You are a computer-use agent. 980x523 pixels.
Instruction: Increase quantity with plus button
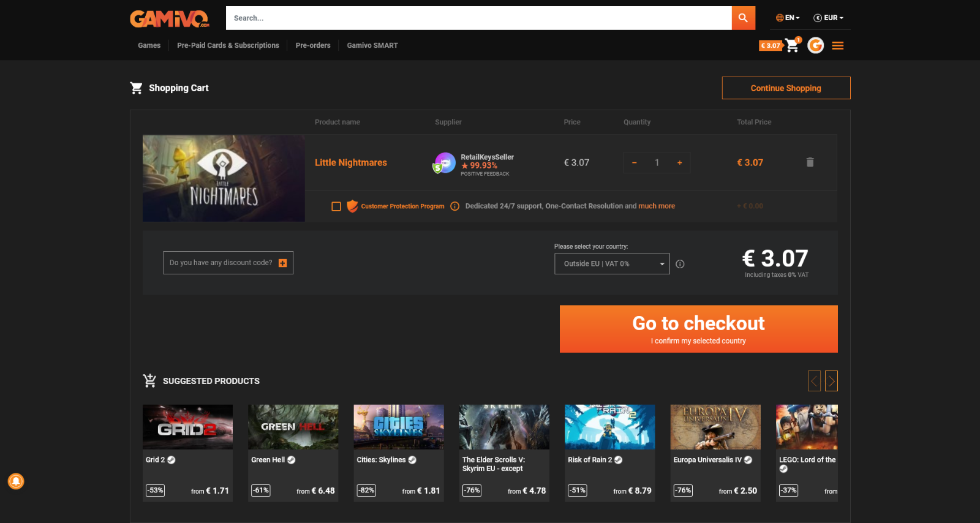[x=679, y=163]
